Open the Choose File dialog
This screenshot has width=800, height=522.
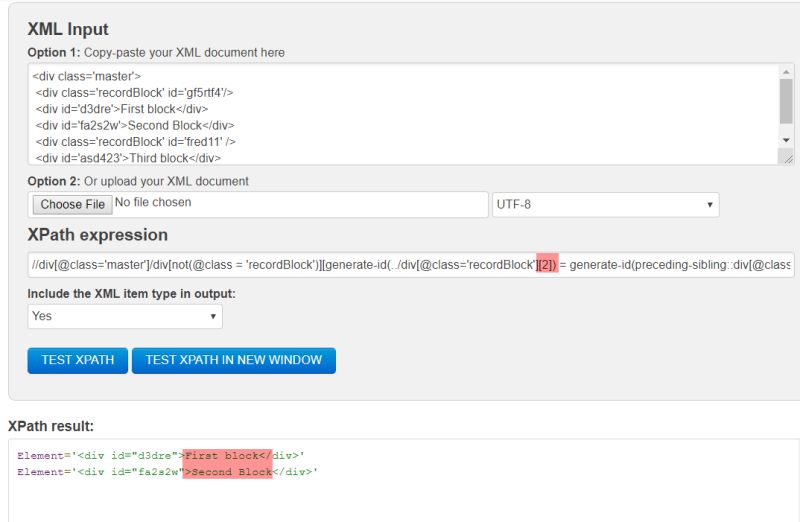tap(72, 205)
